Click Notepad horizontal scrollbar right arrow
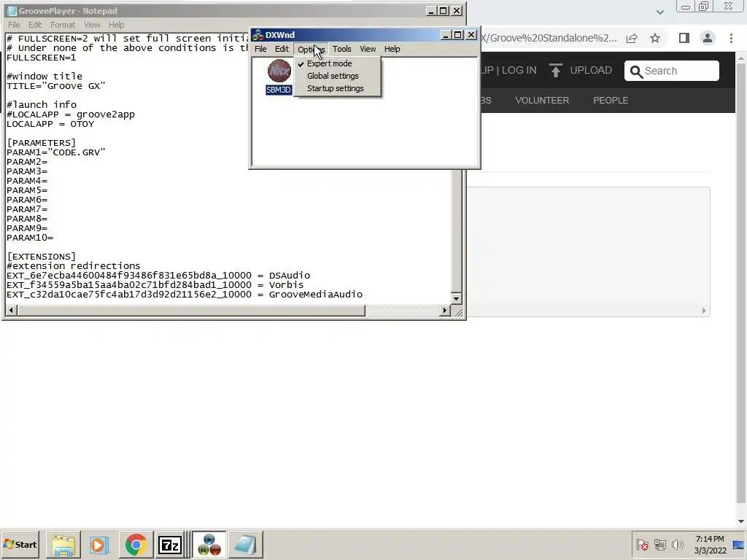The width and height of the screenshot is (747, 560). point(444,311)
